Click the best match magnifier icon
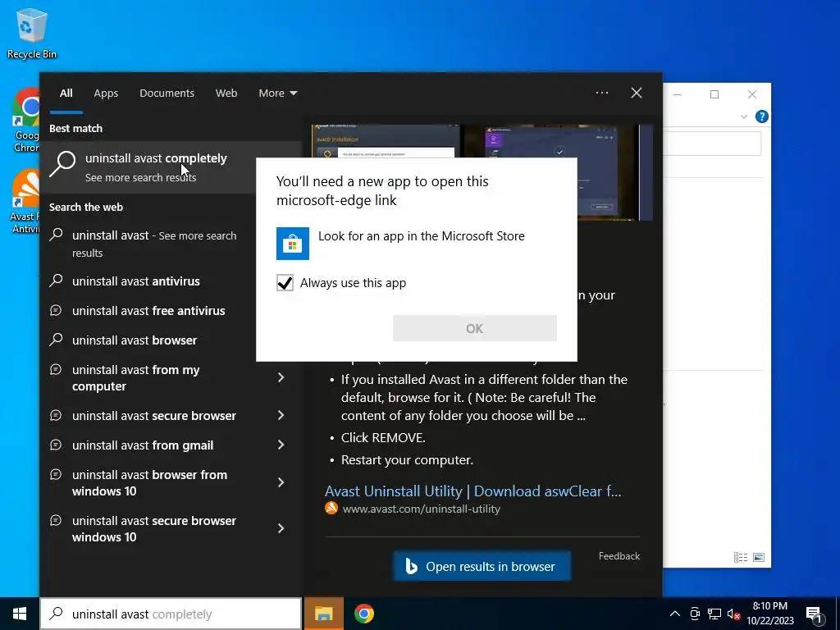The width and height of the screenshot is (840, 630). [x=62, y=163]
